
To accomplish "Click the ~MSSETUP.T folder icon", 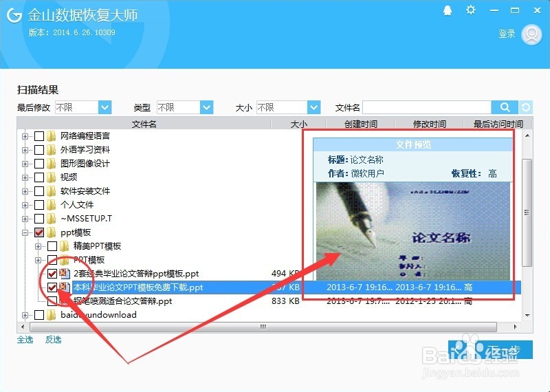I will (x=51, y=219).
